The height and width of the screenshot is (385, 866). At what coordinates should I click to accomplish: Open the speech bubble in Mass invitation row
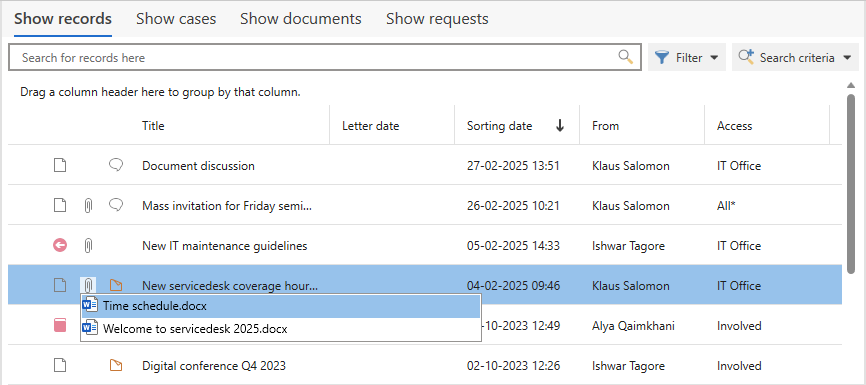pos(115,205)
